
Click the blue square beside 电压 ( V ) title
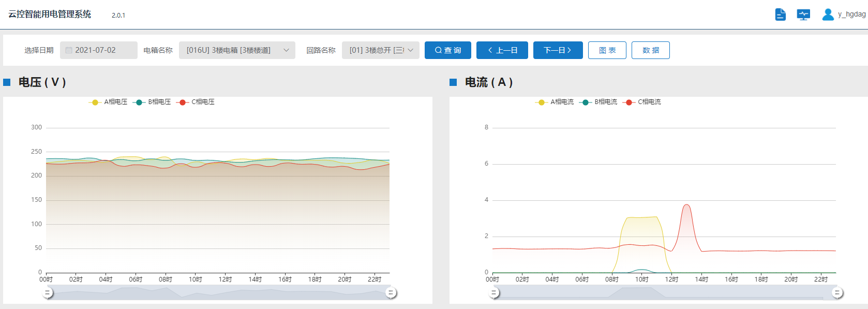click(x=7, y=82)
